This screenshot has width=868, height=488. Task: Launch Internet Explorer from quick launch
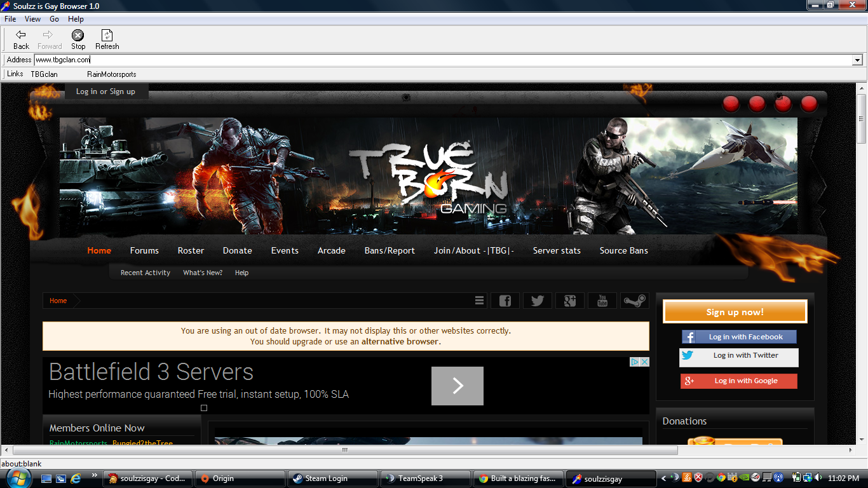(76, 478)
